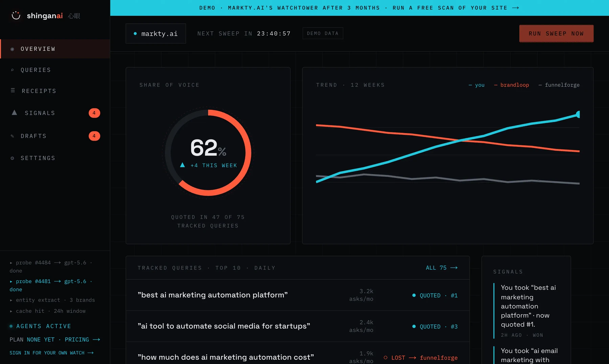Click the "2H AGO · WON" signal timestamp
The height and width of the screenshot is (364, 609).
click(522, 335)
